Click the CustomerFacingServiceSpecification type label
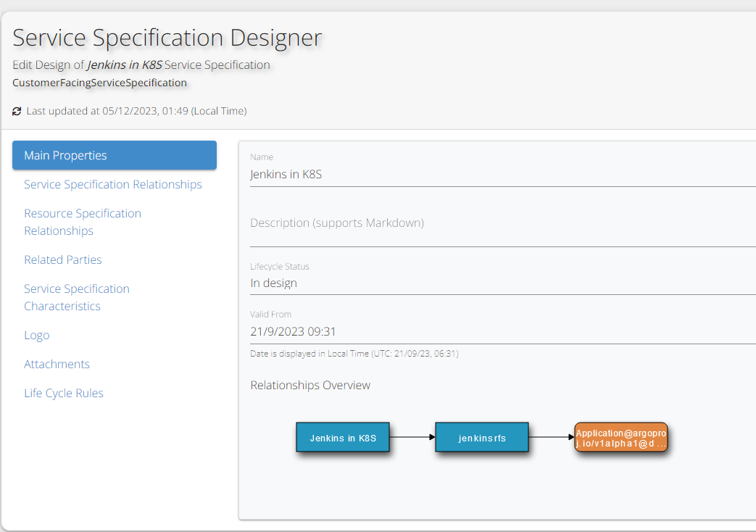The height and width of the screenshot is (532, 756). click(99, 83)
